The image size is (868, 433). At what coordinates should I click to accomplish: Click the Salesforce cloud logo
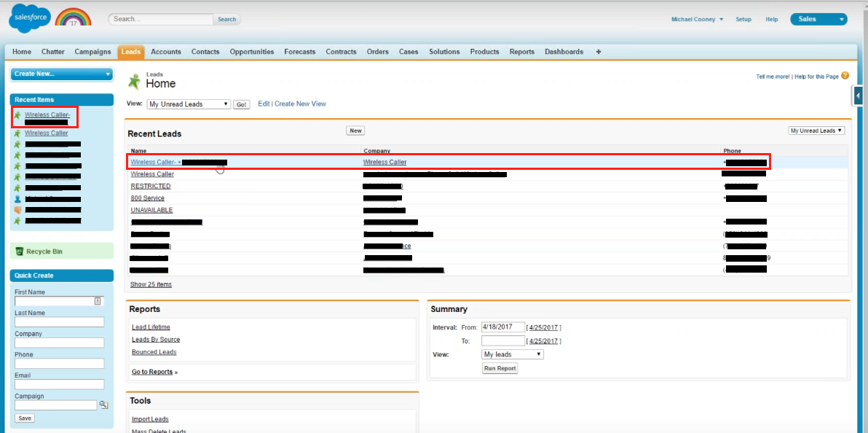point(30,18)
